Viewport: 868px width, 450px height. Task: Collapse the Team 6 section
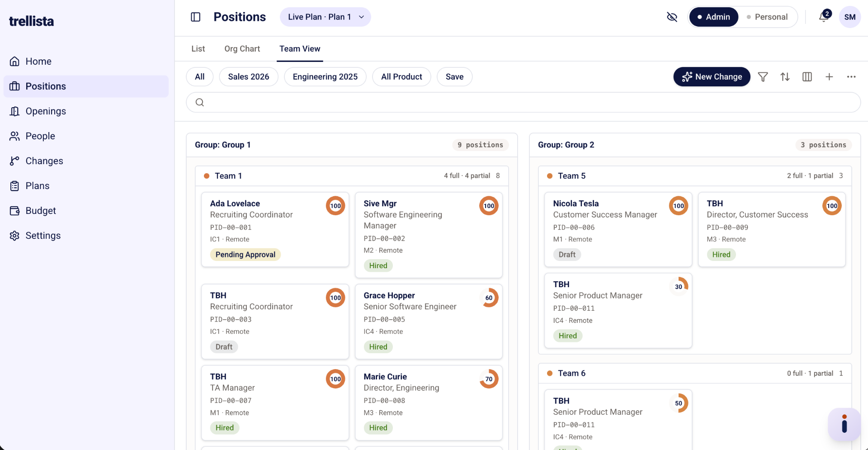click(x=695, y=374)
